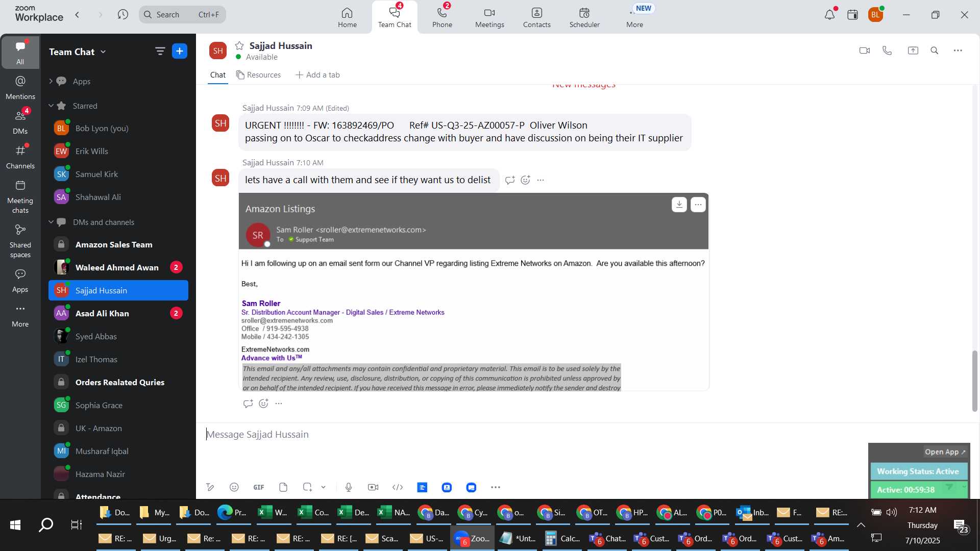This screenshot has height=551, width=980.
Task: Open Shared spaces in the sidebar
Action: click(x=20, y=241)
